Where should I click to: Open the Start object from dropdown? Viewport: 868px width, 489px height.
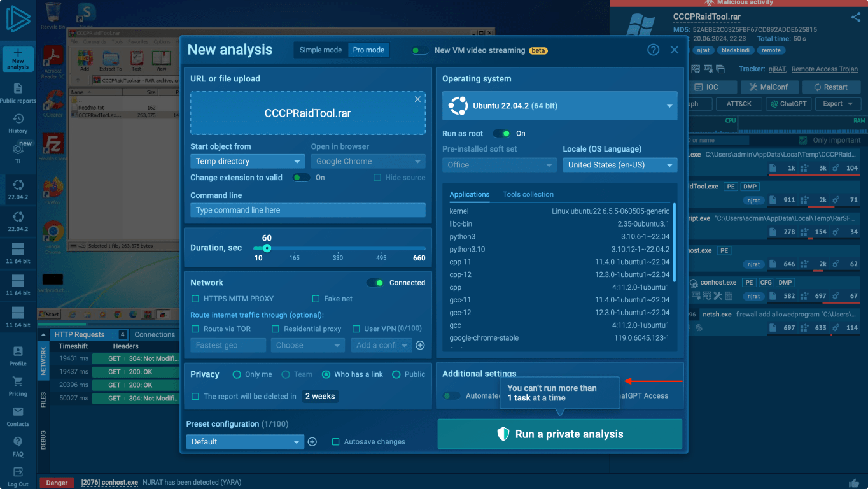(x=248, y=162)
